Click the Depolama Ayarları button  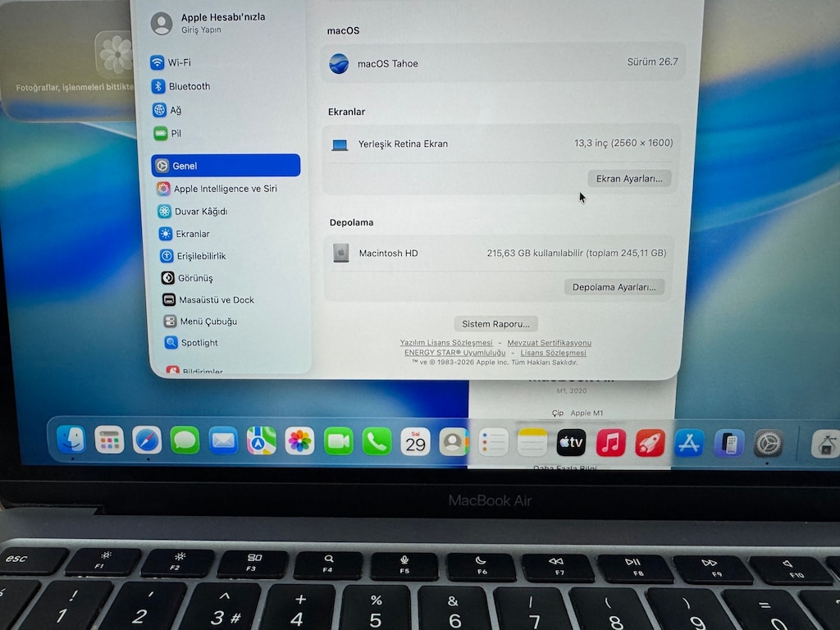coord(614,287)
